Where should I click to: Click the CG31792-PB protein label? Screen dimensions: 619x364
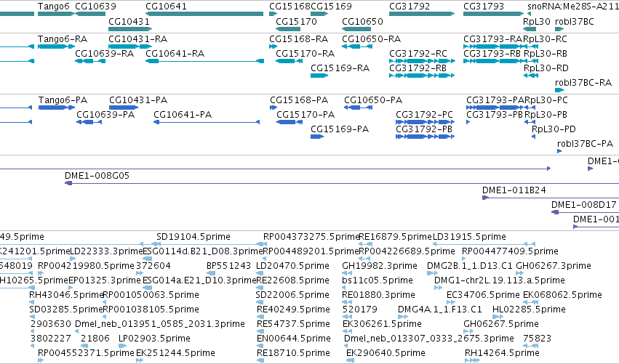[x=424, y=129]
